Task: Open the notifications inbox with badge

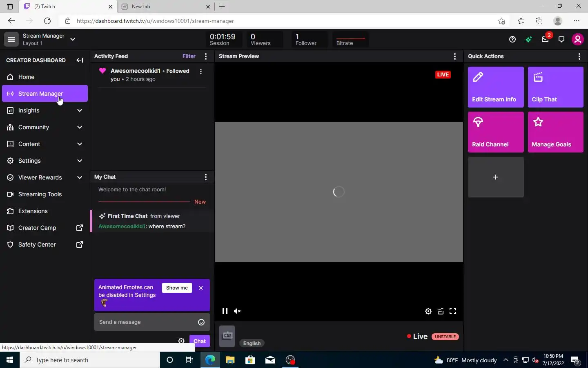Action: point(546,39)
